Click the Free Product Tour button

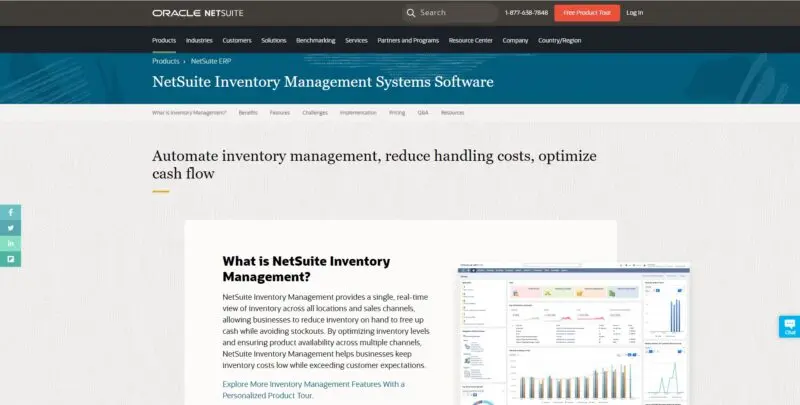pyautogui.click(x=587, y=13)
